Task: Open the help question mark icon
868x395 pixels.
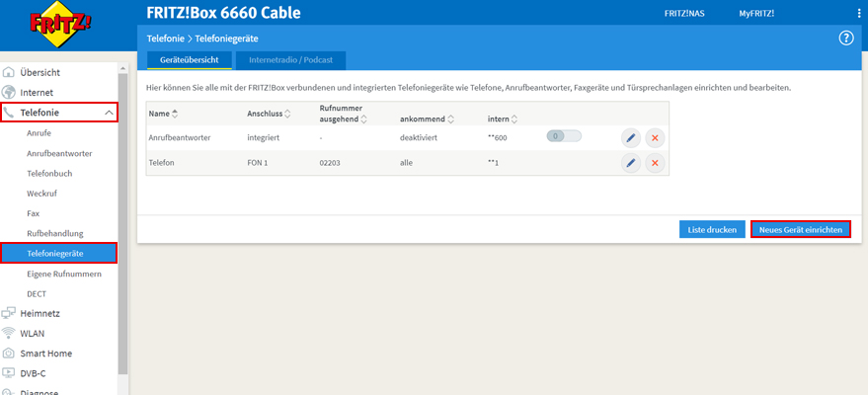Action: point(845,38)
